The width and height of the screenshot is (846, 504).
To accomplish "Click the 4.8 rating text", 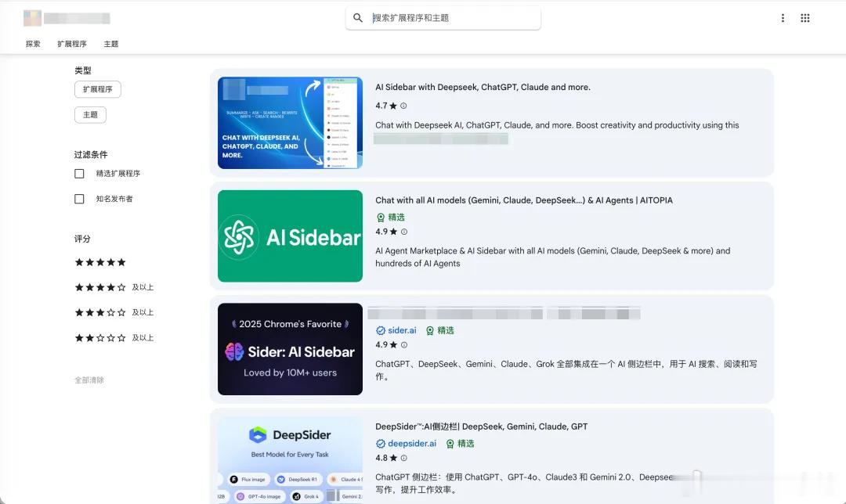I will point(381,458).
